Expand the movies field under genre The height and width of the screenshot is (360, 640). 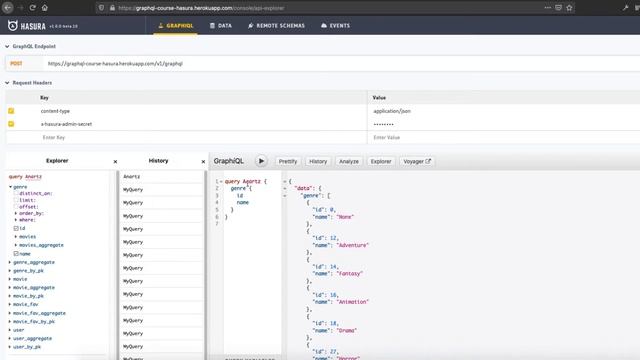[16, 237]
